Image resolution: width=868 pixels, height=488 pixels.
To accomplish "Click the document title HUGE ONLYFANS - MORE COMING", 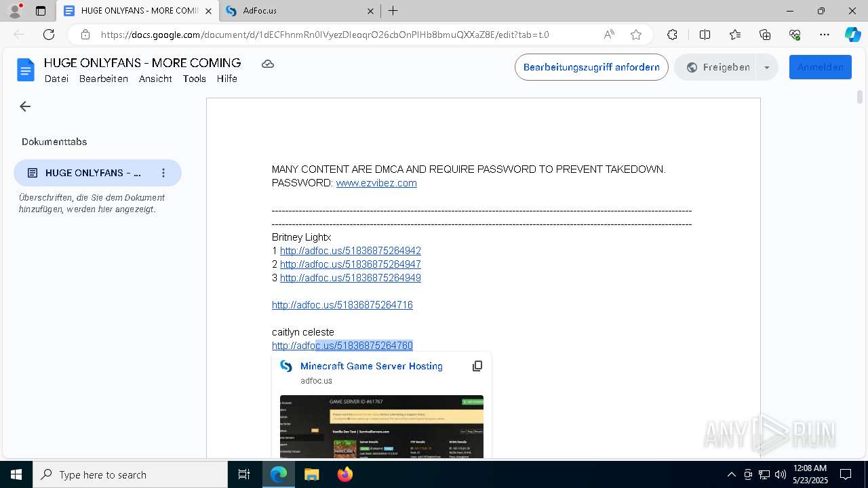I will (142, 63).
